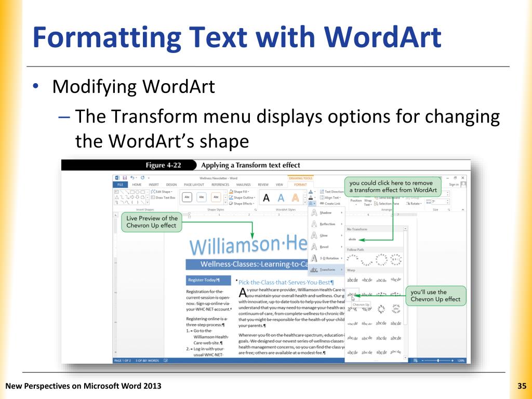Screen dimensions: 532x399
Task: Open the Wrap Text dropdown
Action: pos(367,202)
